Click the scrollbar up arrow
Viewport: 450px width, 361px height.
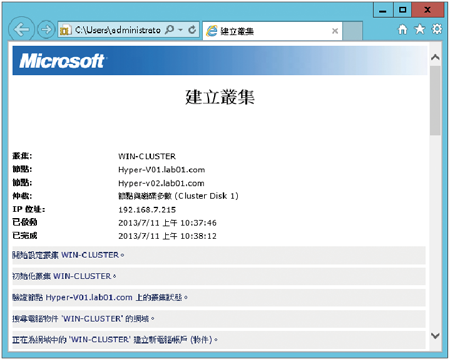(x=435, y=57)
